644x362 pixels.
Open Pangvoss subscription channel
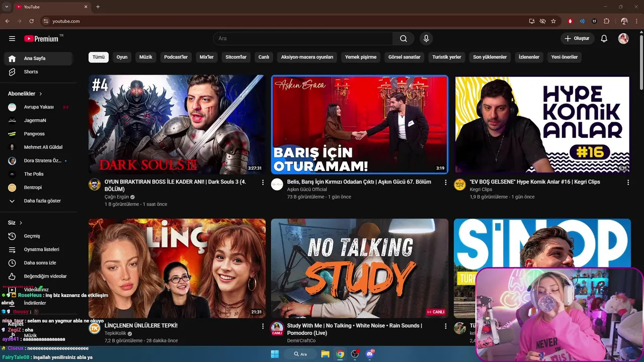tap(38, 134)
